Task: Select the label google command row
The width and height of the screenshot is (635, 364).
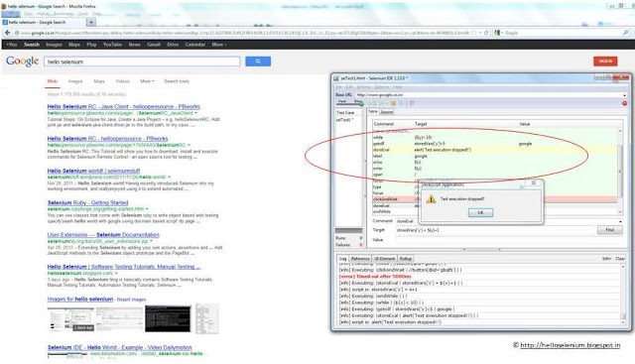Action: coord(494,156)
